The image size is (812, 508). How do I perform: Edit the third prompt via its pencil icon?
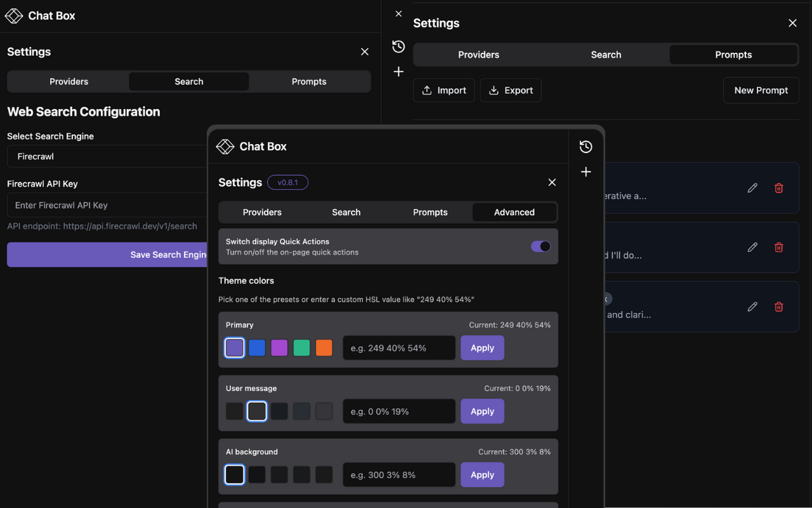752,307
